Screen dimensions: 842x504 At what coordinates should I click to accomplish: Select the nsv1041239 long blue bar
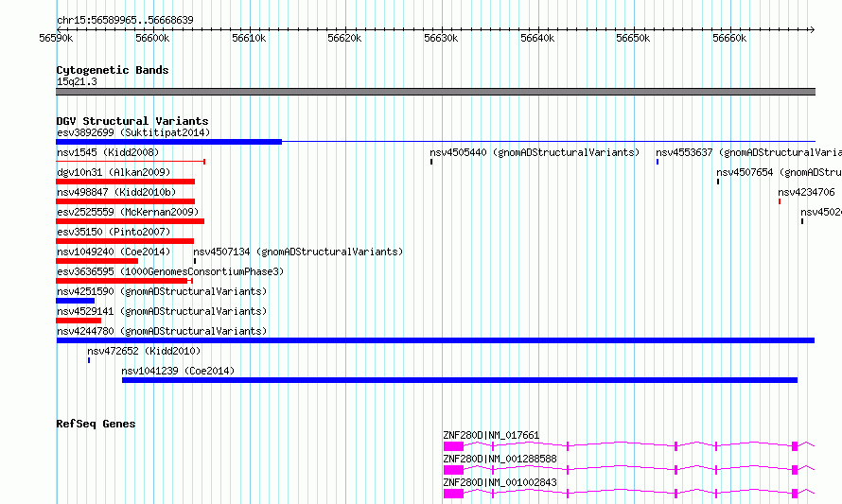point(460,380)
